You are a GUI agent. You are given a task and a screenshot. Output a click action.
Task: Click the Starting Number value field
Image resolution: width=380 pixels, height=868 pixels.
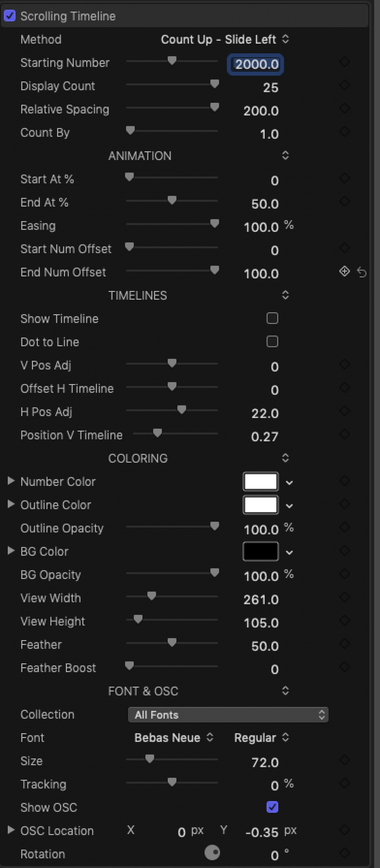[255, 64]
